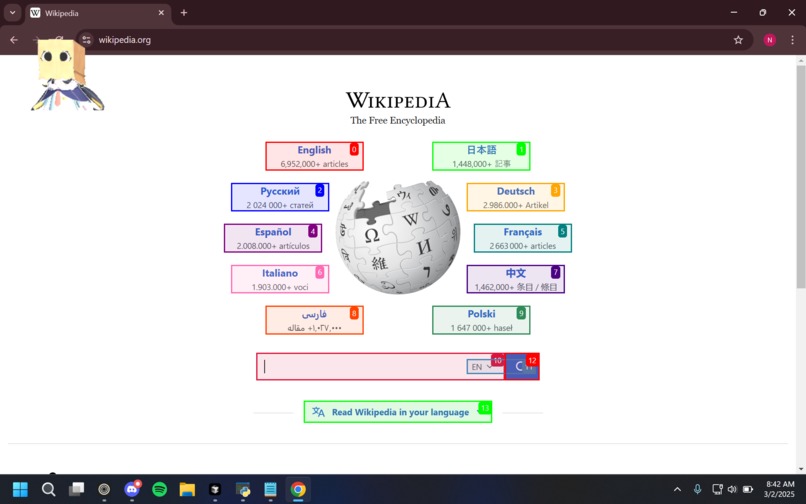
Task: Open the network tray icon
Action: tap(717, 489)
